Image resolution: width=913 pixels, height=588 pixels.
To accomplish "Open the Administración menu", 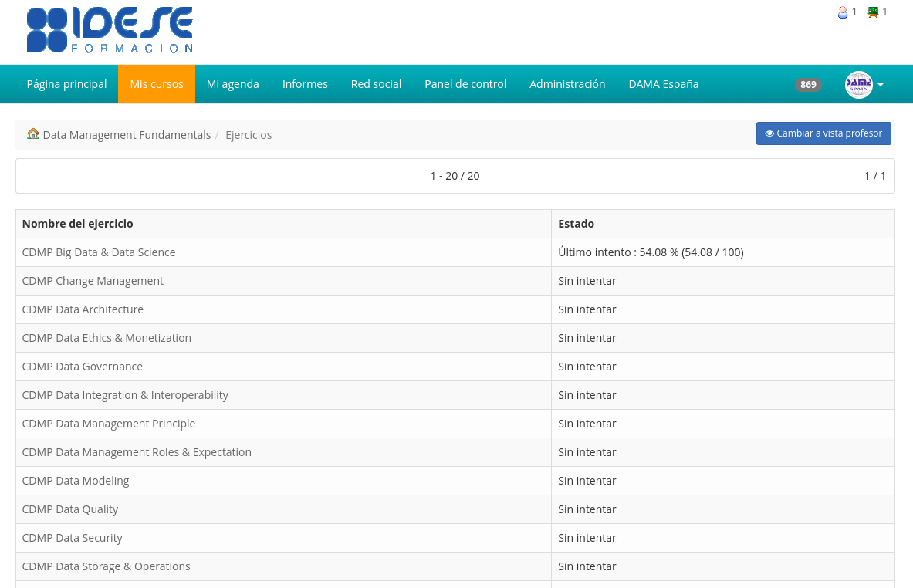I will 567,84.
